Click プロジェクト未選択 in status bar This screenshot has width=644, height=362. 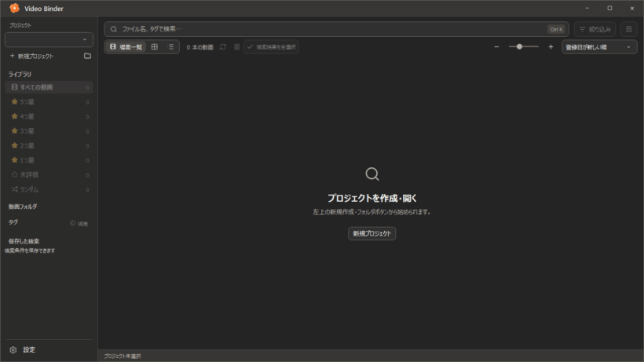click(123, 357)
